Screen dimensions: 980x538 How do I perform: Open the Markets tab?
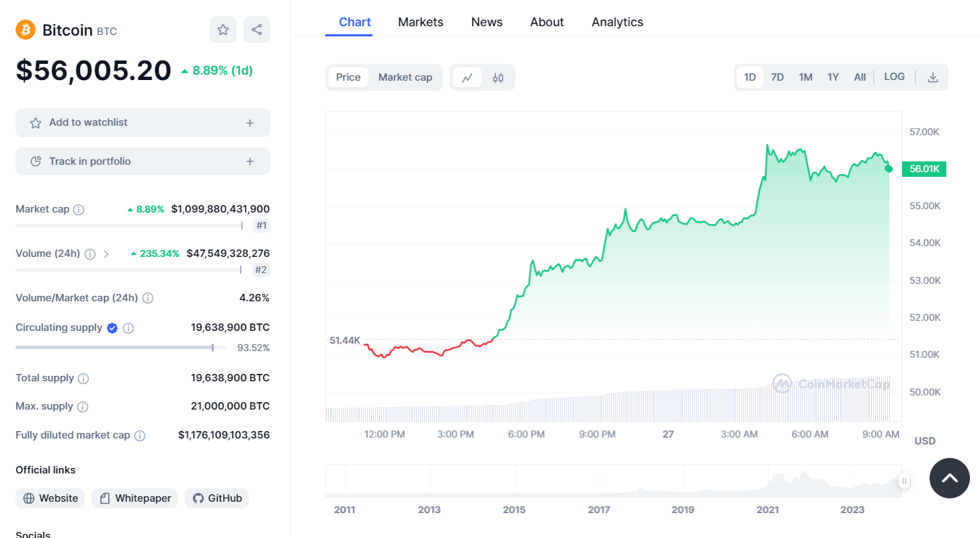[421, 22]
